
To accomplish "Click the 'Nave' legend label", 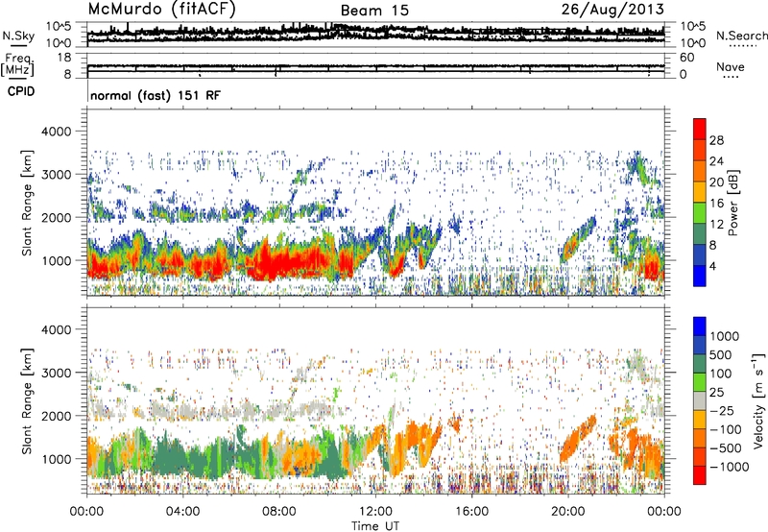I will (730, 67).
